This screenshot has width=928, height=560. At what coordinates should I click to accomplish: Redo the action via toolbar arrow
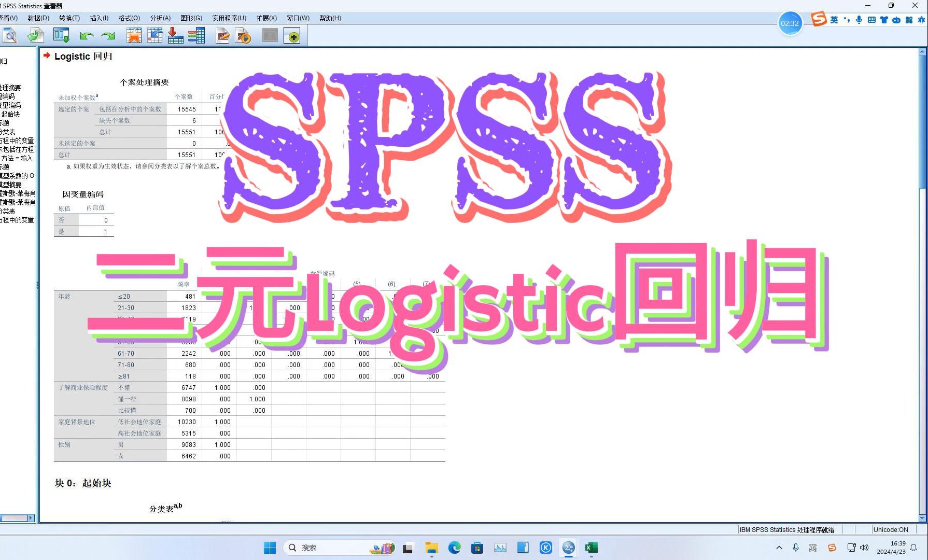[x=108, y=36]
